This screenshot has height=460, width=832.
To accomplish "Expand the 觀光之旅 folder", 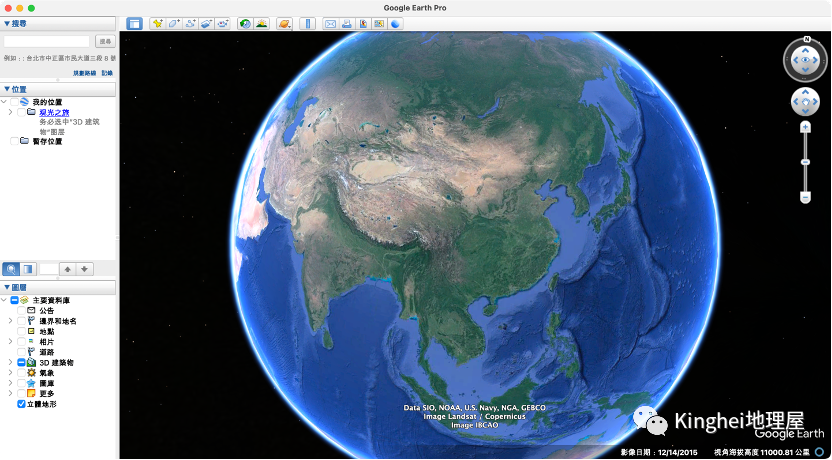I will [x=10, y=112].
